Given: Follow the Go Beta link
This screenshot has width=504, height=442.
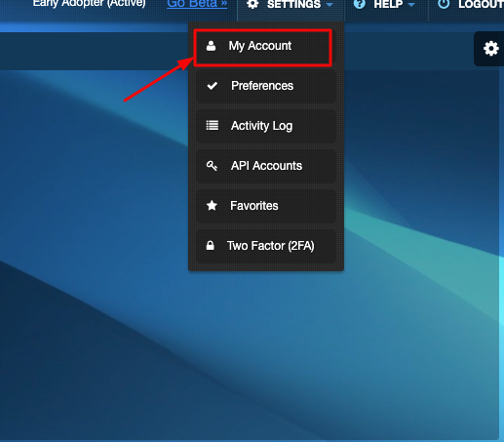Looking at the screenshot, I should click(x=197, y=4).
